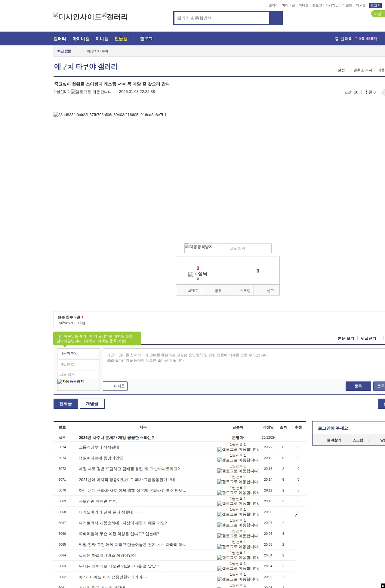Open the attached file ep2yeyzuqh.jpg

click(71, 323)
